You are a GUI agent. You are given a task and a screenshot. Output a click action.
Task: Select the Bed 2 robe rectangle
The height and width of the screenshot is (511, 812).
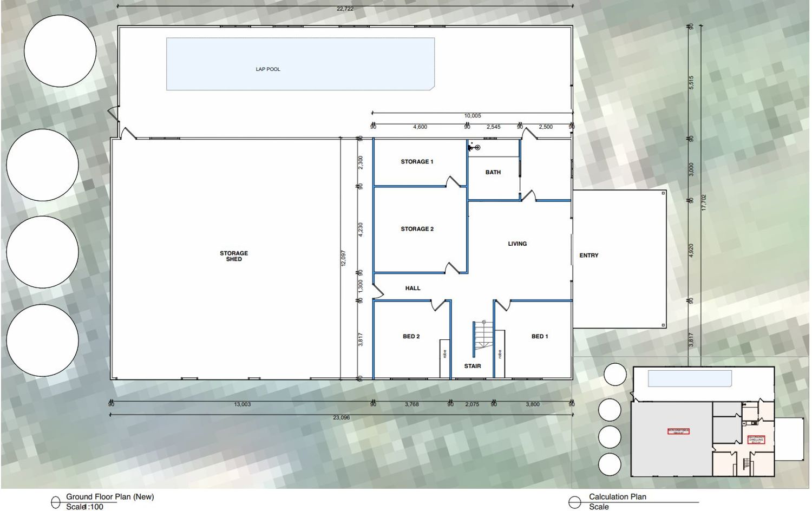pos(444,358)
